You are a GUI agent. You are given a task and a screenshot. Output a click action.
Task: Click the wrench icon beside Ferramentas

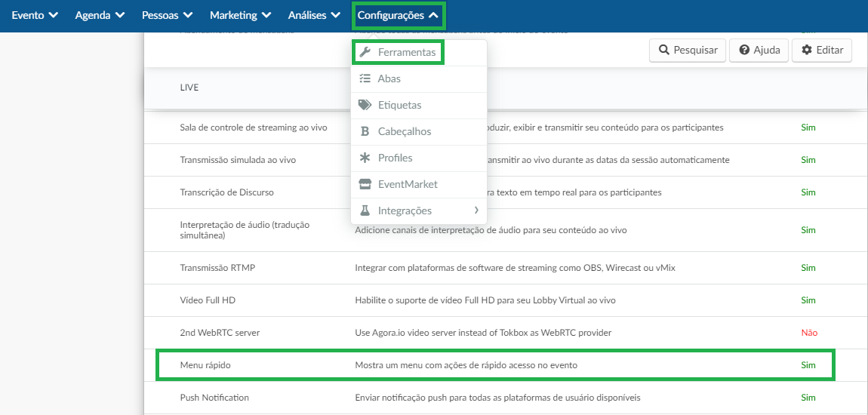click(365, 53)
